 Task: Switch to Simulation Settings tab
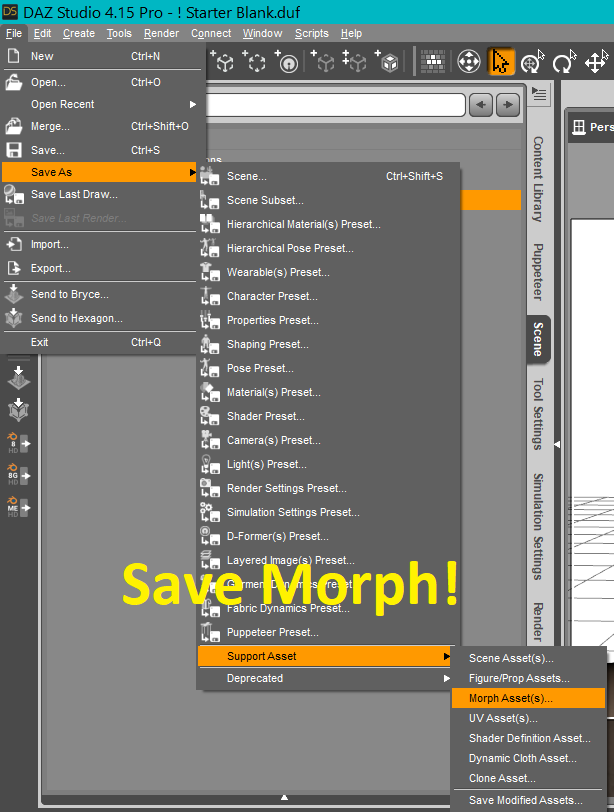click(538, 526)
